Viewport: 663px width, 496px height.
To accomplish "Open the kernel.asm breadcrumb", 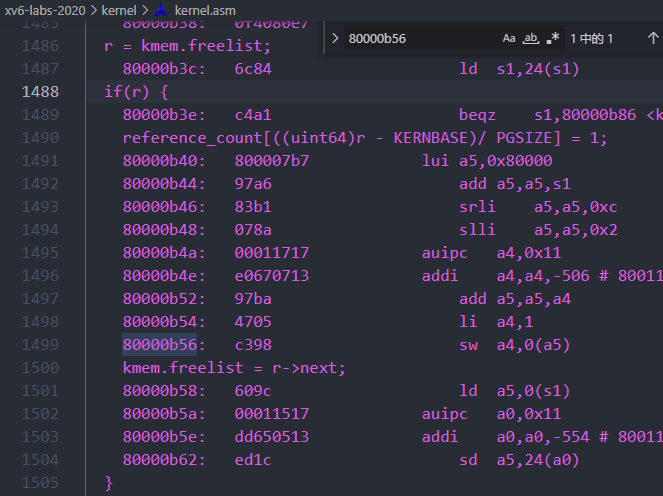I will pos(205,10).
